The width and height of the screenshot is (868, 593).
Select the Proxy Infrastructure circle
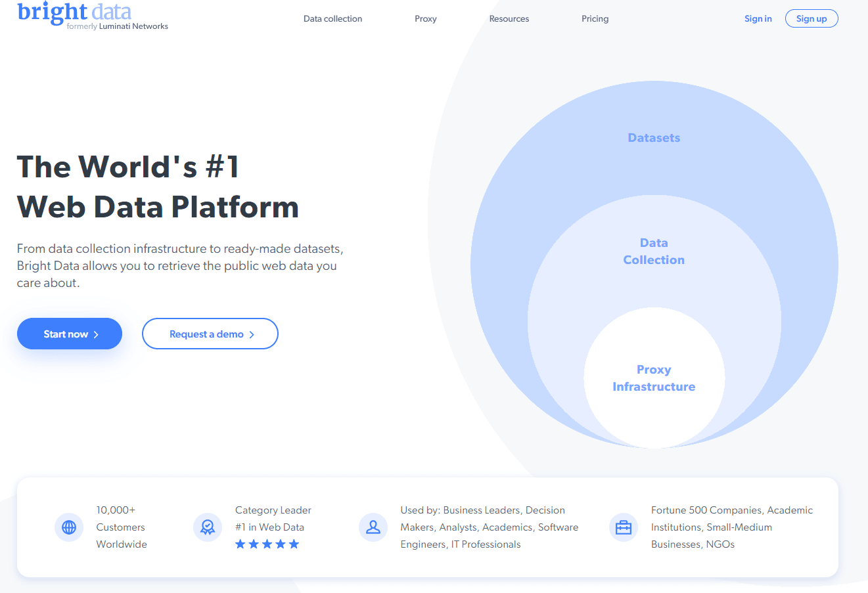(654, 378)
